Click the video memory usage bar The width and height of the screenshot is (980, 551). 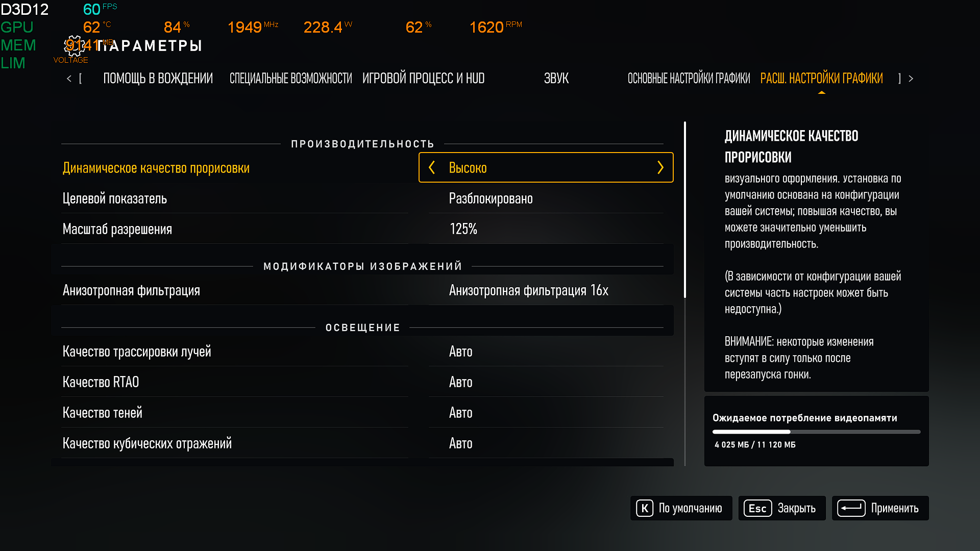(x=816, y=432)
